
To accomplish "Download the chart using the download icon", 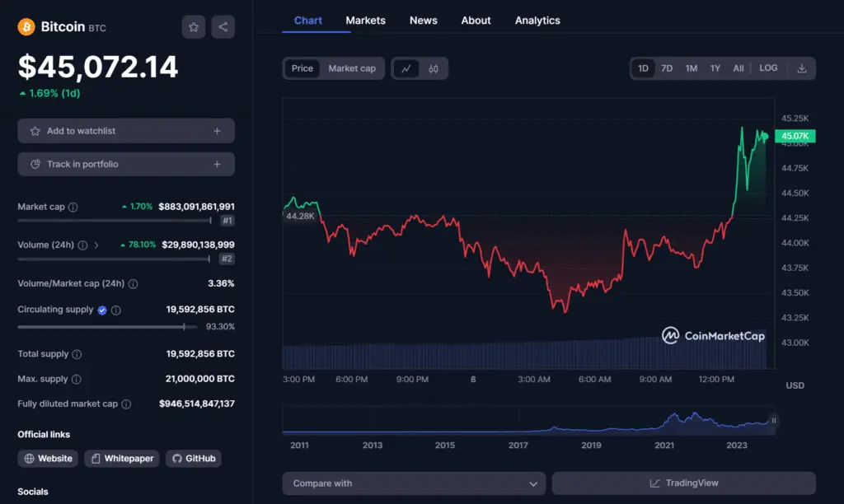I will [802, 68].
